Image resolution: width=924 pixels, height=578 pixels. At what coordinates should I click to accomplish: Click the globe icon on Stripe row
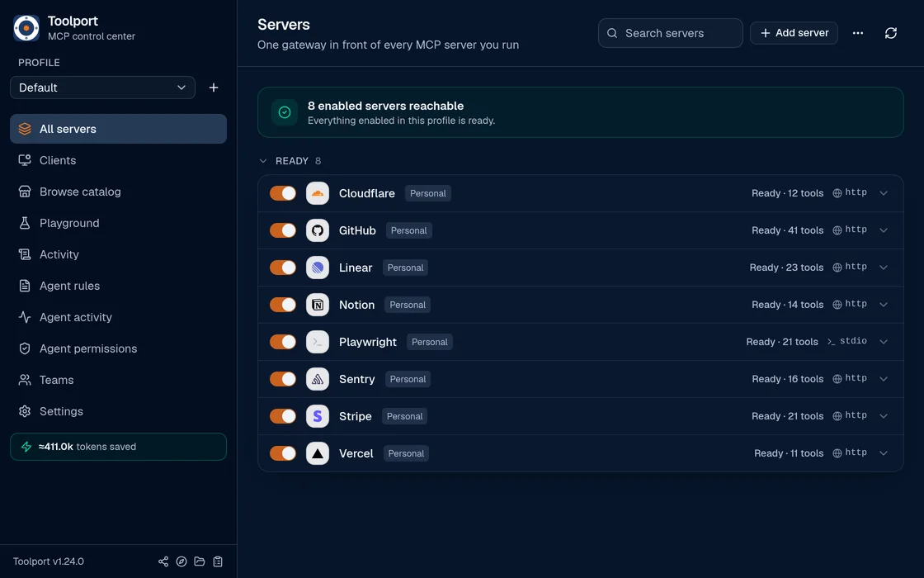click(837, 416)
